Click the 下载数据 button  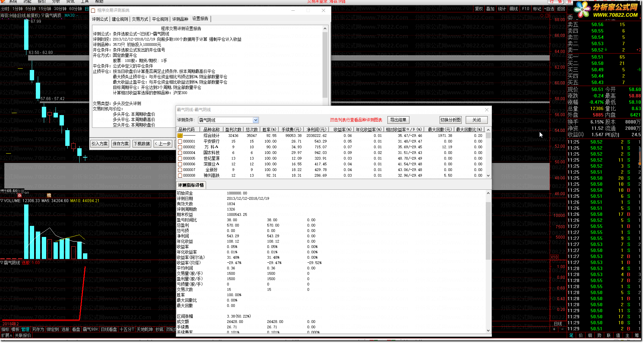[x=142, y=144]
